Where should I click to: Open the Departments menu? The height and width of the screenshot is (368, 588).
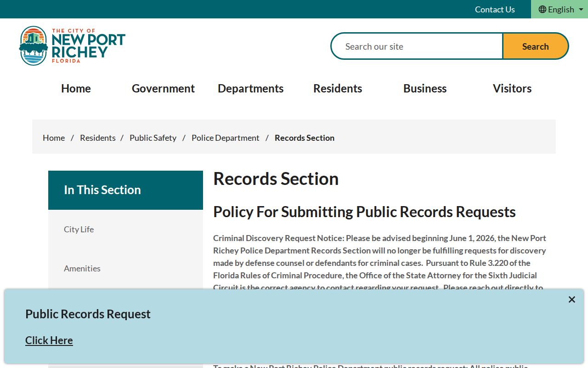click(250, 88)
